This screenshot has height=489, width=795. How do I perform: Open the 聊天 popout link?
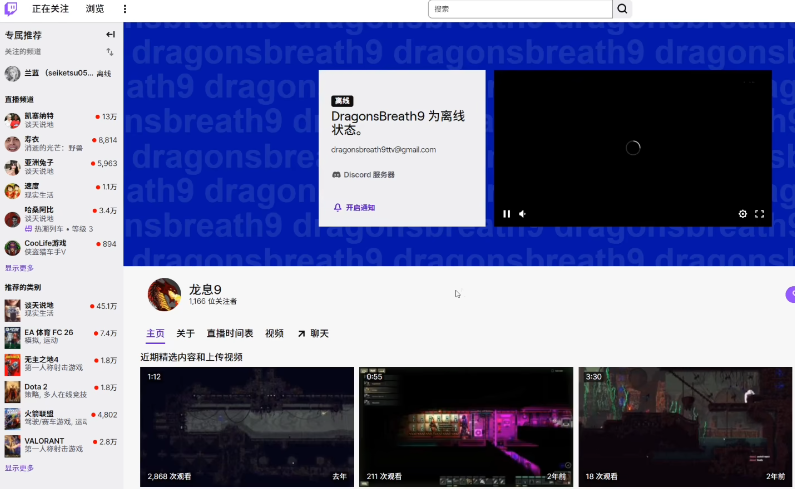313,333
